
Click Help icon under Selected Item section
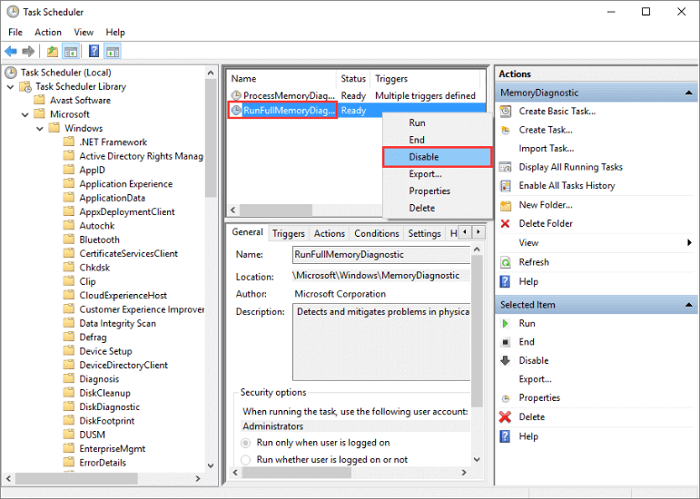pos(505,437)
